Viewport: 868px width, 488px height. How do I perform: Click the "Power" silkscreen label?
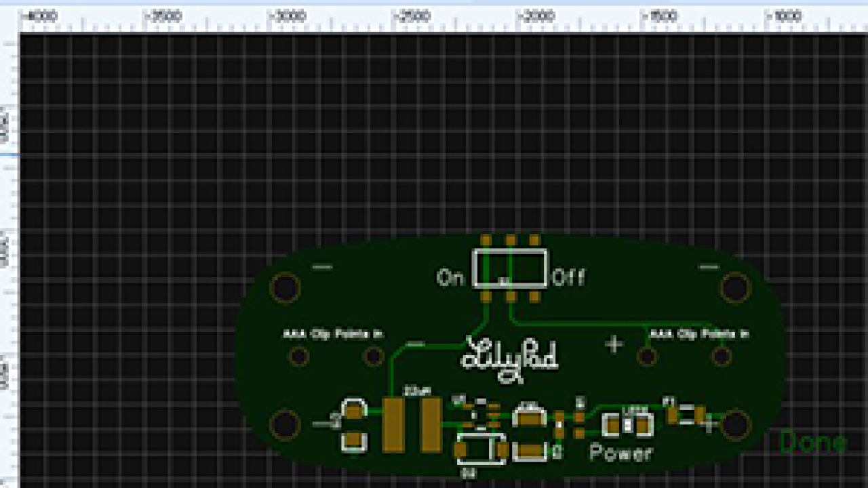621,452
